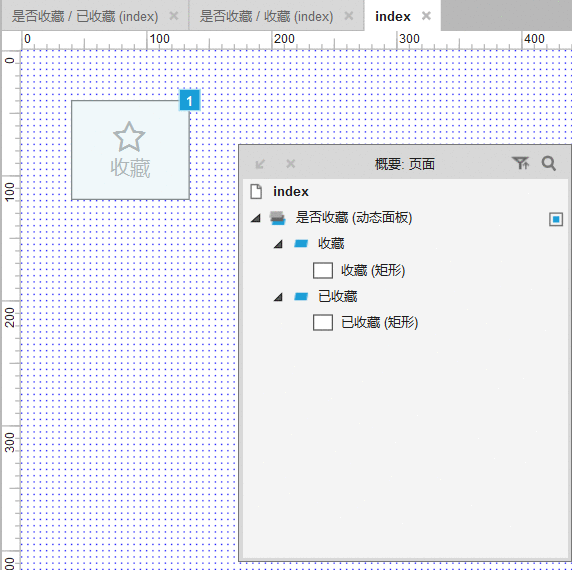Screen dimensions: 572x570
Task: Open the outline sort and filter icon
Action: (520, 163)
